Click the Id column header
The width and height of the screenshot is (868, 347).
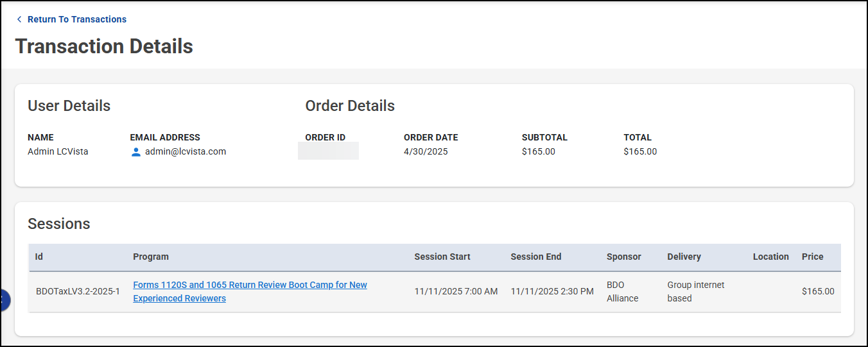click(x=39, y=257)
